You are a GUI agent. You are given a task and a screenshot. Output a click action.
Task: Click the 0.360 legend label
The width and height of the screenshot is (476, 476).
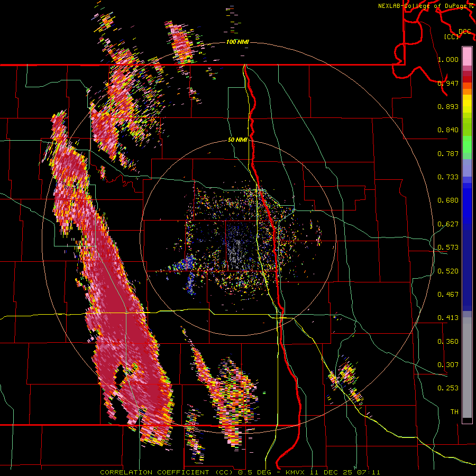(x=448, y=342)
